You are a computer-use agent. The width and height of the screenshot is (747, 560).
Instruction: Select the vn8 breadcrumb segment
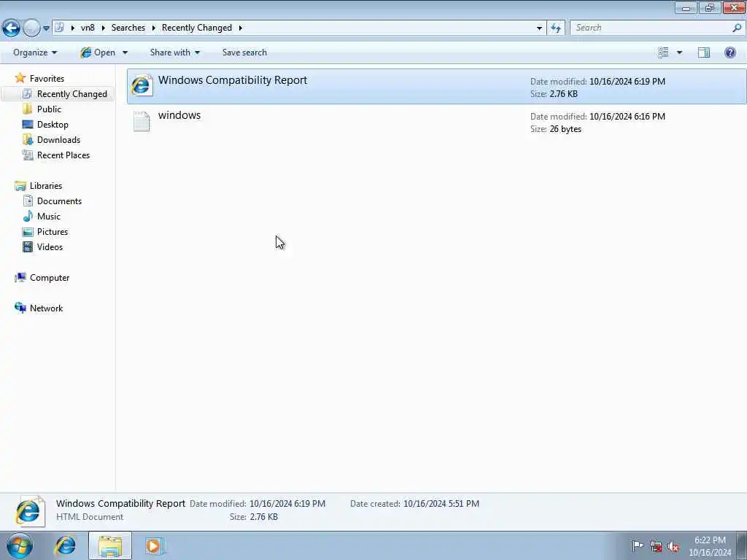tap(88, 28)
